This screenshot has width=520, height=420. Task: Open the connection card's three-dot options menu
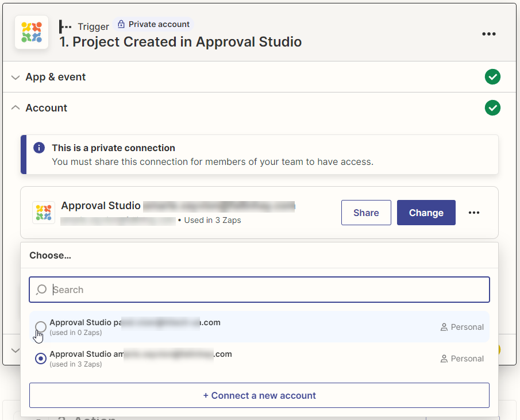pos(473,213)
